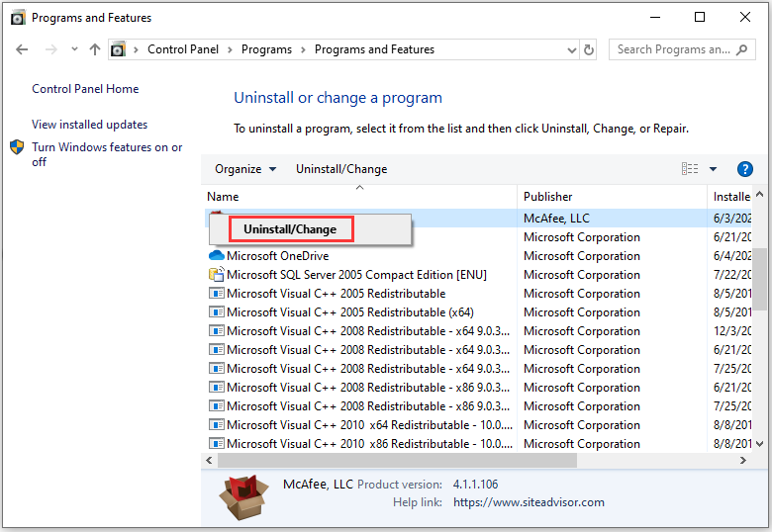Click the SQL Server 2005 Compact icon
The width and height of the screenshot is (772, 532).
point(216,274)
